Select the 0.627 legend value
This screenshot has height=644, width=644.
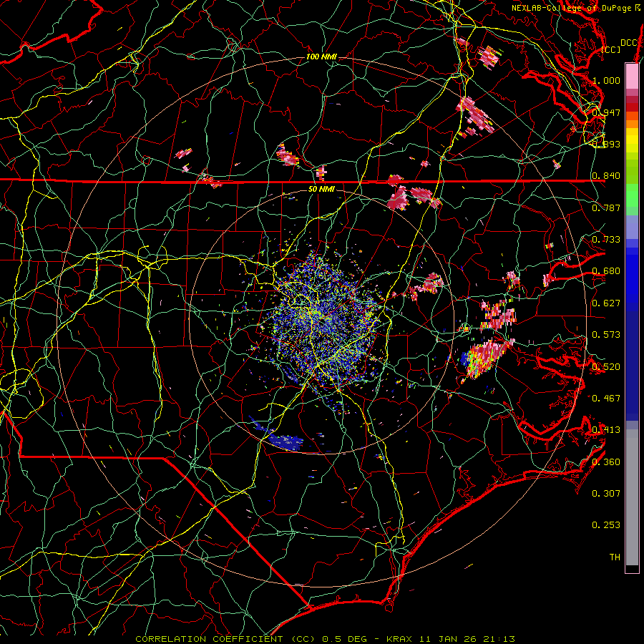tap(606, 303)
